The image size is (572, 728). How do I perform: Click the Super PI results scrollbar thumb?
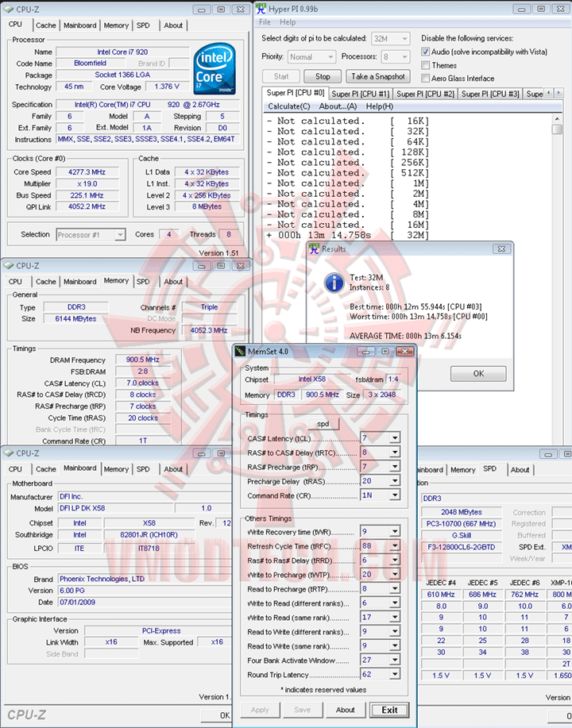pos(557,129)
